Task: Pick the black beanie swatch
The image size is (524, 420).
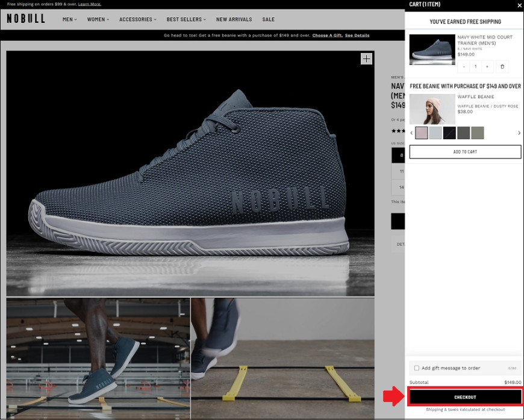Action: 449,133
